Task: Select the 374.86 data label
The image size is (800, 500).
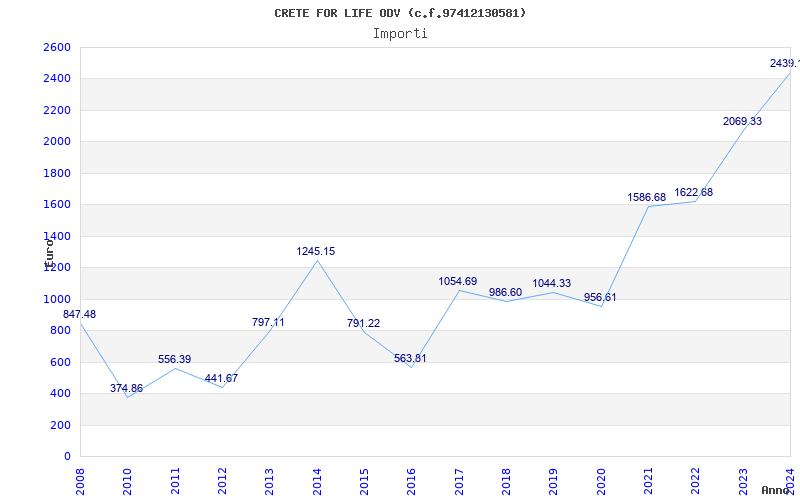Action: click(x=127, y=388)
